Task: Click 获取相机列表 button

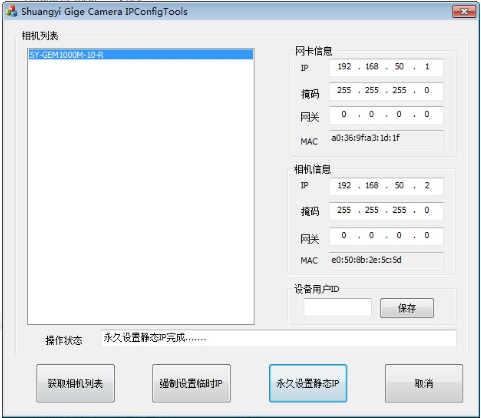Action: pos(75,383)
